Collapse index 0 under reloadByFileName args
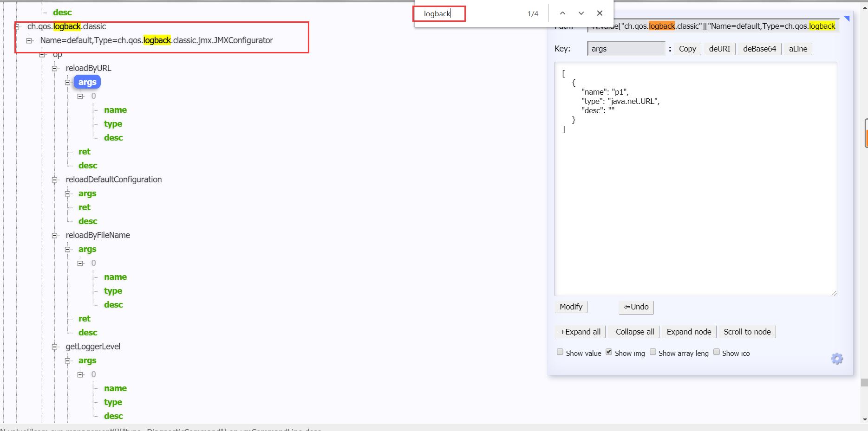The image size is (868, 431). click(80, 263)
